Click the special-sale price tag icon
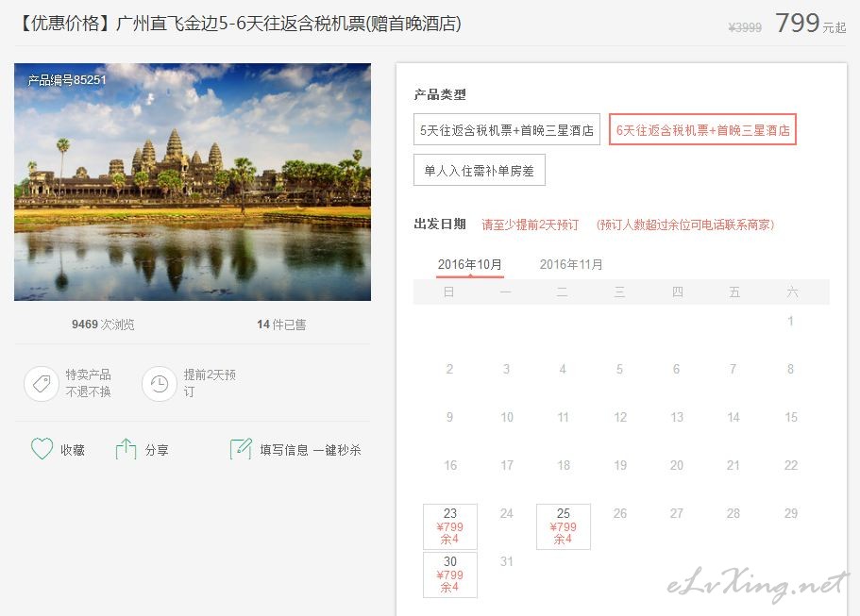 [42, 384]
